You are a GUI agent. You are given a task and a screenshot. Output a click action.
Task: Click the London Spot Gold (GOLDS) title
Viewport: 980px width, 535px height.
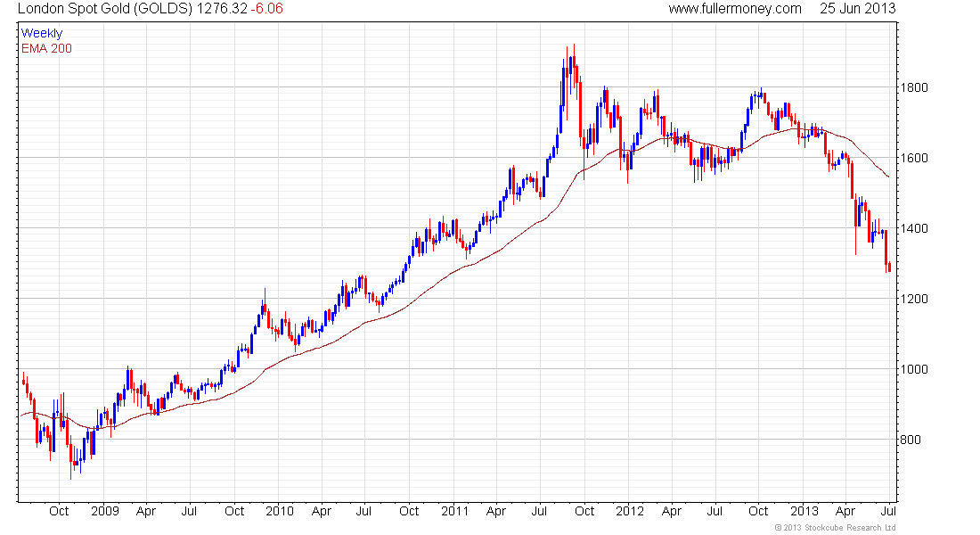tap(105, 9)
